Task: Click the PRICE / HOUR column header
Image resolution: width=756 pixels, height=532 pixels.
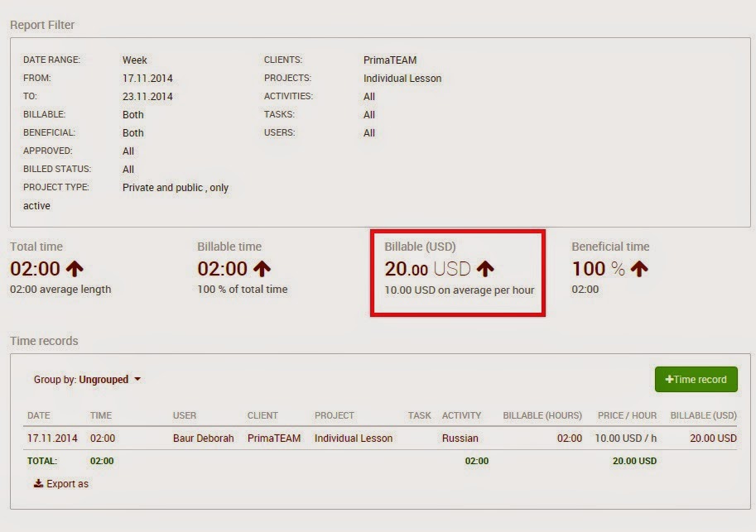Action: 627,415
